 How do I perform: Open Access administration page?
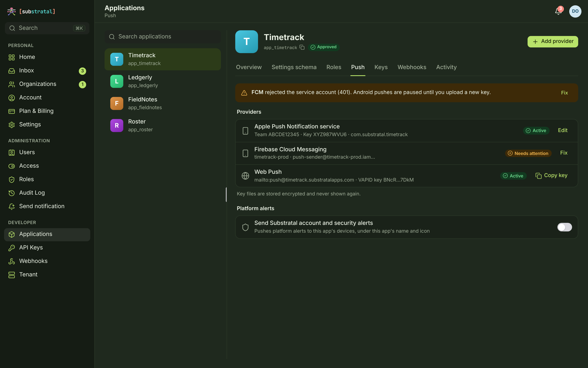pos(47,166)
